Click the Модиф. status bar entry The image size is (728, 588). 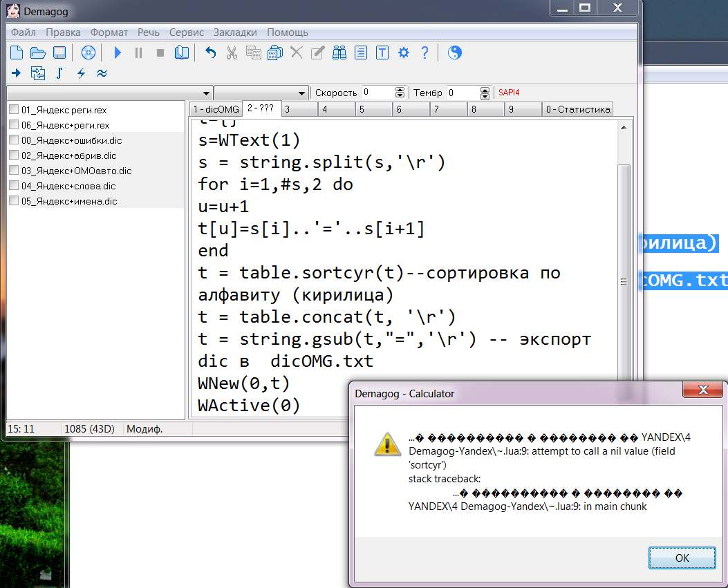click(x=144, y=429)
